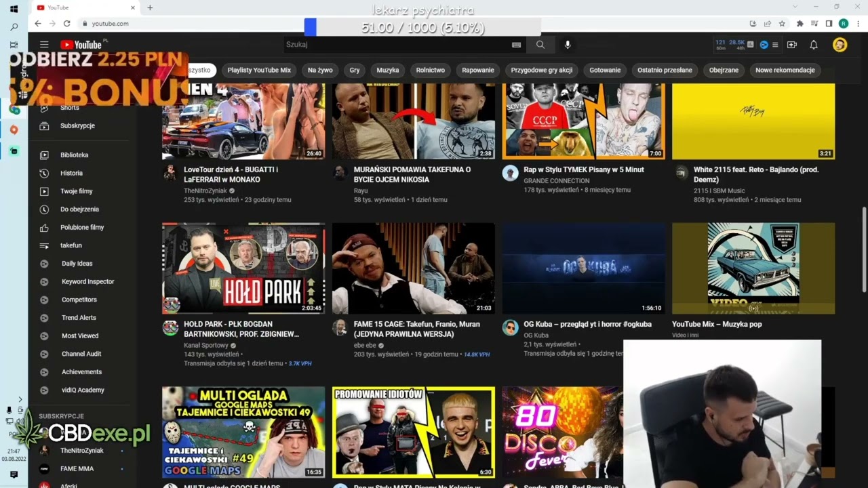Play the FAME 15 CAGE video thumbnail

(414, 268)
